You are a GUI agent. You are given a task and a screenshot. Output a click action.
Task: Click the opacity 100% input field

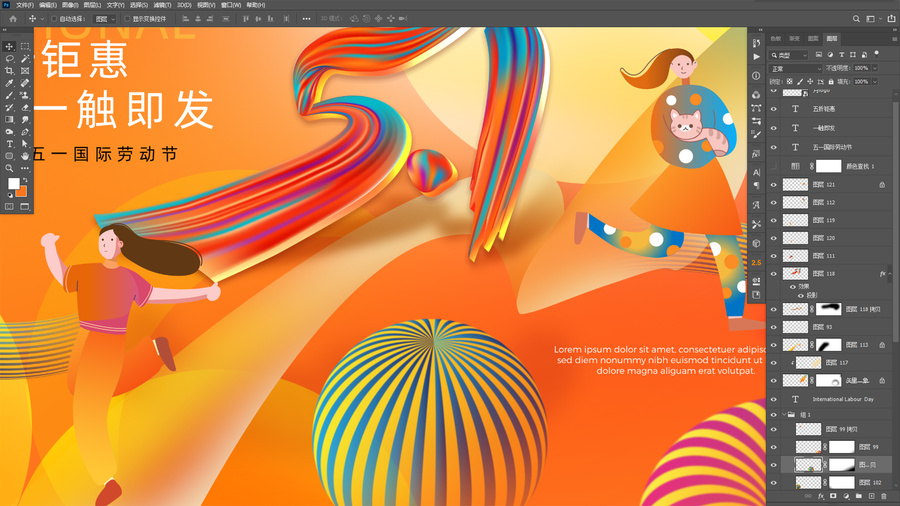point(862,68)
